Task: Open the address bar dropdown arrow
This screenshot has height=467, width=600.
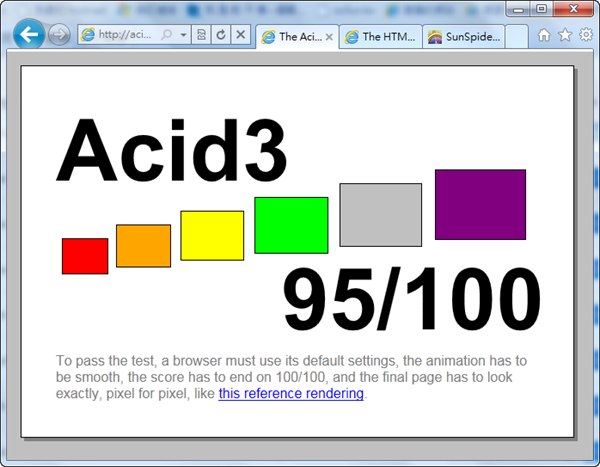Action: [184, 35]
